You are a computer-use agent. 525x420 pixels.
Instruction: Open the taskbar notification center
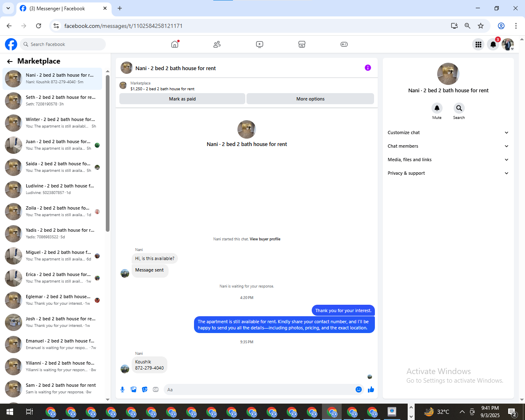512,412
